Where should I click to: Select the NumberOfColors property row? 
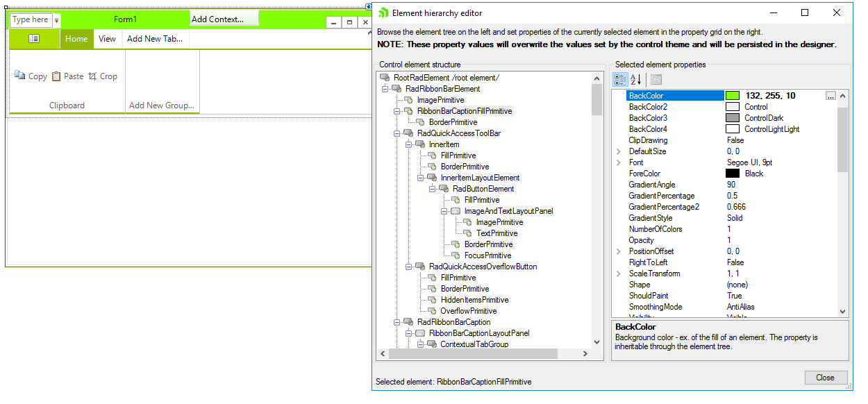[724, 229]
